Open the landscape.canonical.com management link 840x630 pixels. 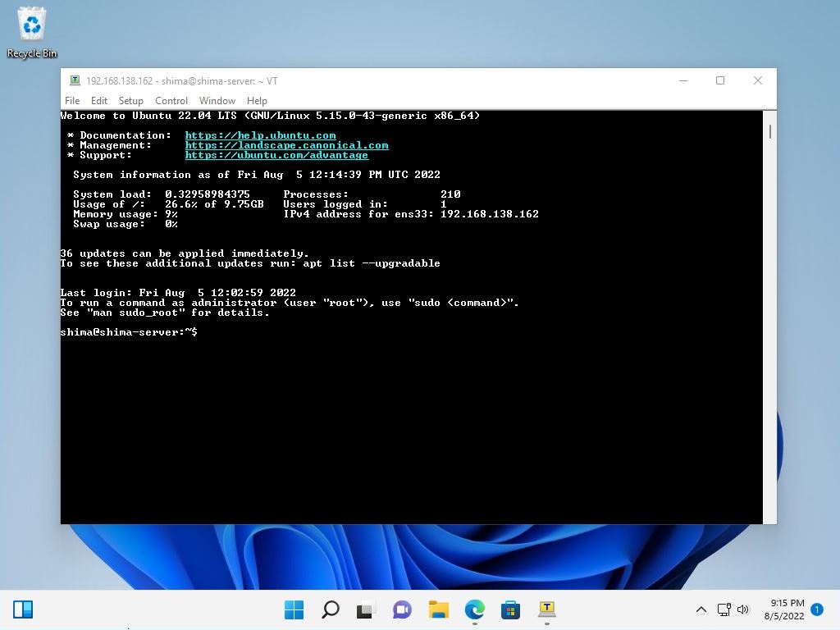click(x=286, y=145)
